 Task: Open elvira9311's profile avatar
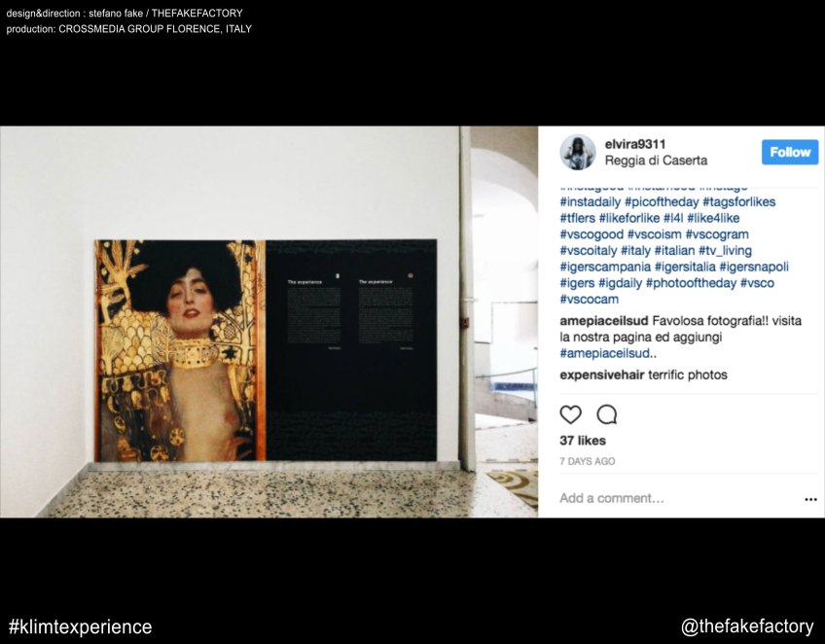[x=578, y=152]
